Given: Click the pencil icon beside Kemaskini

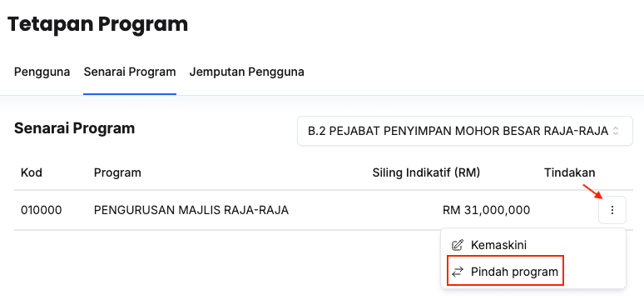Looking at the screenshot, I should (x=457, y=245).
